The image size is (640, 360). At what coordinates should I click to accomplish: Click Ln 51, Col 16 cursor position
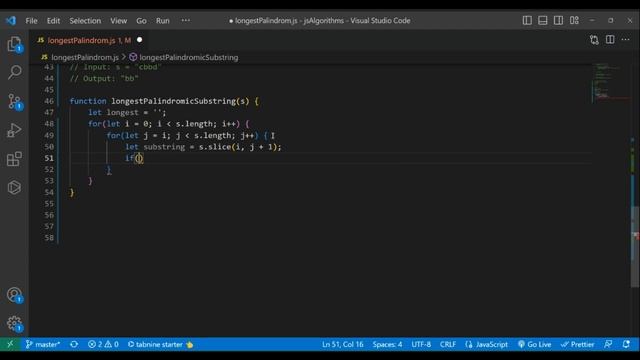point(342,344)
